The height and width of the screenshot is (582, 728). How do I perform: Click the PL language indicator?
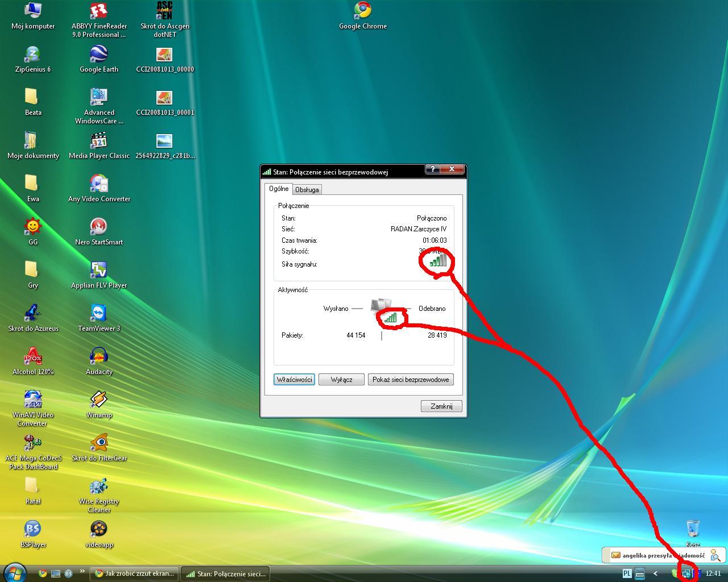point(627,573)
